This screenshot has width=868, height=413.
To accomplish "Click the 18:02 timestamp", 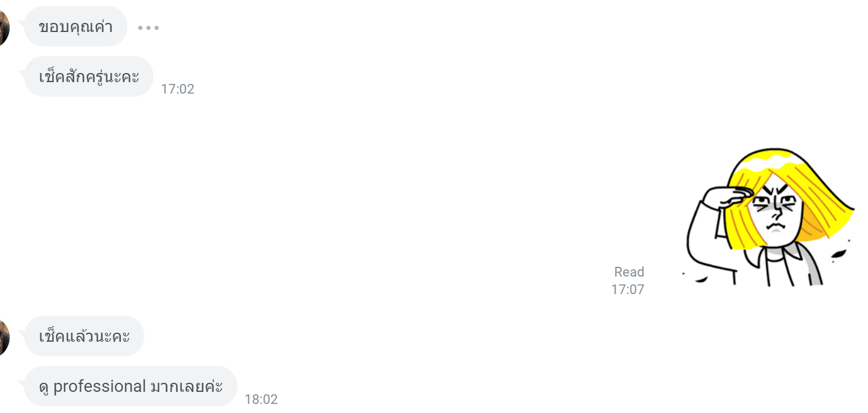I will [x=261, y=400].
